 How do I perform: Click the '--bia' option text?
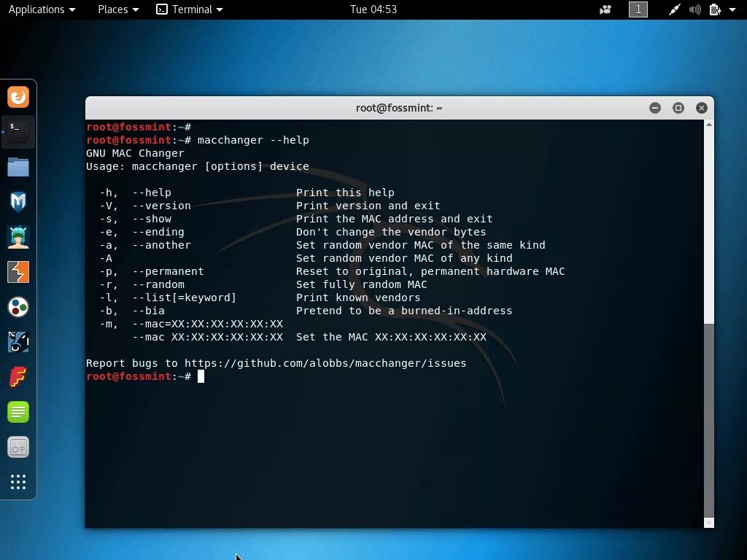[149, 311]
